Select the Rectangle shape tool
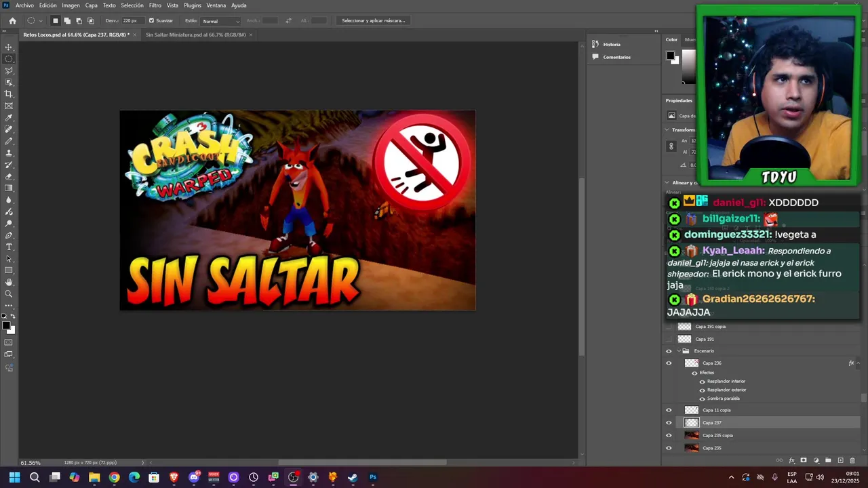This screenshot has height=488, width=868. pos(9,270)
